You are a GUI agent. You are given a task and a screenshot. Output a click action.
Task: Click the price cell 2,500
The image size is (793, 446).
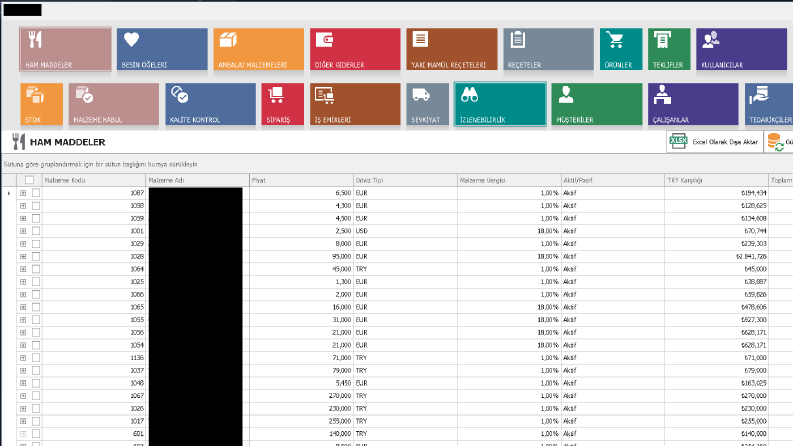[x=301, y=231]
